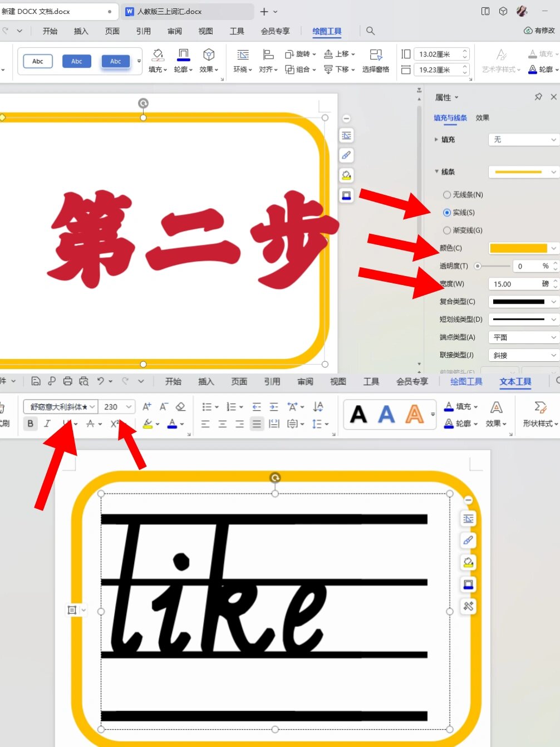
Task: Click the print icon in quick access toolbar
Action: (x=67, y=381)
